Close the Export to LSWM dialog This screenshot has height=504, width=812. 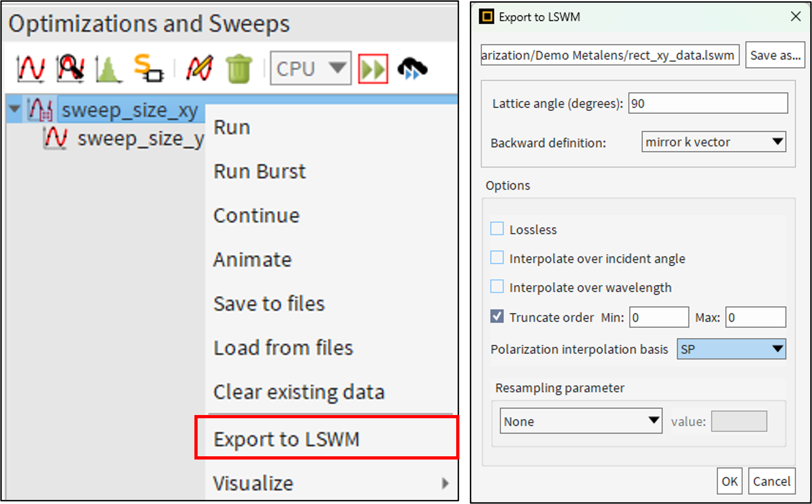[x=795, y=17]
